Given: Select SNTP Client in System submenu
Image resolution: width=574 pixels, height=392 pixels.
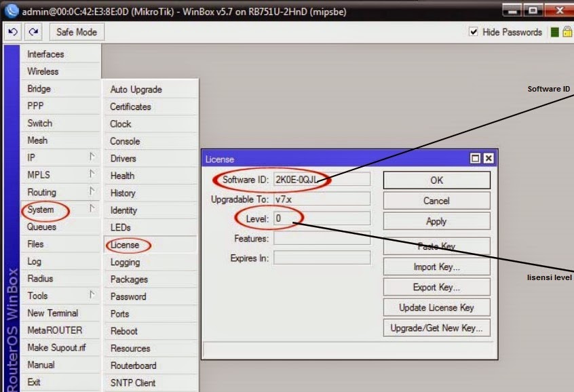Looking at the screenshot, I should 151,383.
